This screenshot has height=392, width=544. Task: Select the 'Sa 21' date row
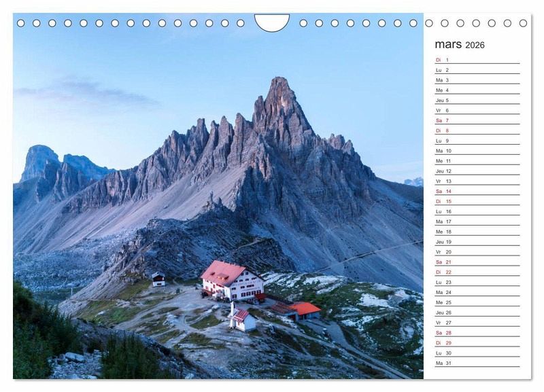point(477,262)
